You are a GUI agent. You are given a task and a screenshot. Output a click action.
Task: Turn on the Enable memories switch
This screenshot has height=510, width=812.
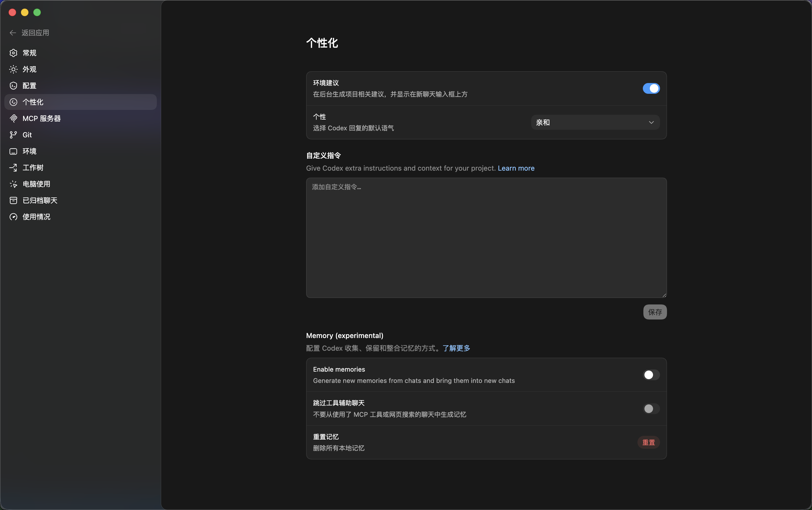click(x=651, y=375)
